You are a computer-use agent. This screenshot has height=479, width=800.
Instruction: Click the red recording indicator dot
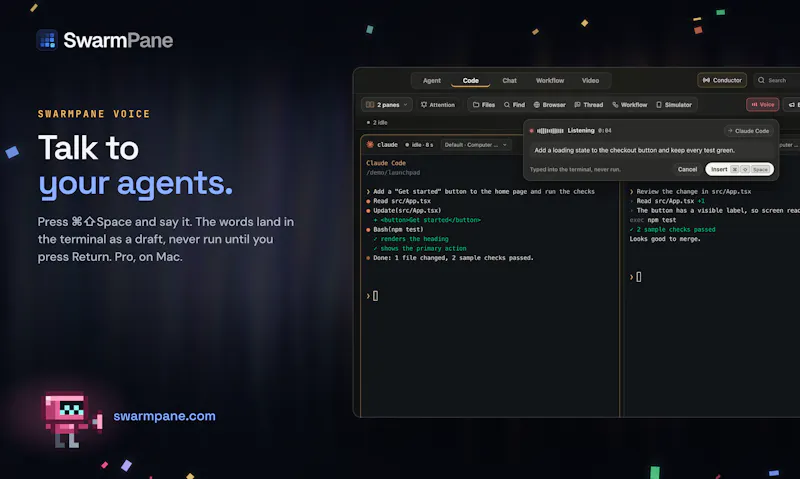[x=531, y=131]
